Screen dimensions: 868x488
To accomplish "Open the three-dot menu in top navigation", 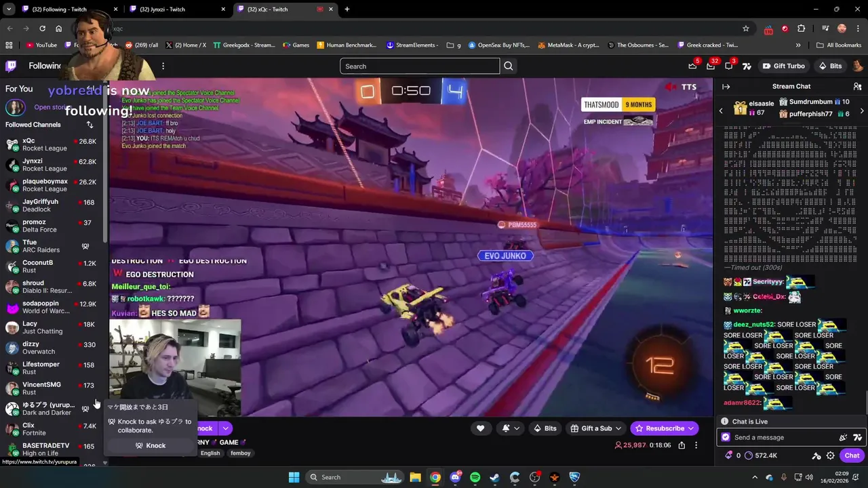I will (x=163, y=66).
